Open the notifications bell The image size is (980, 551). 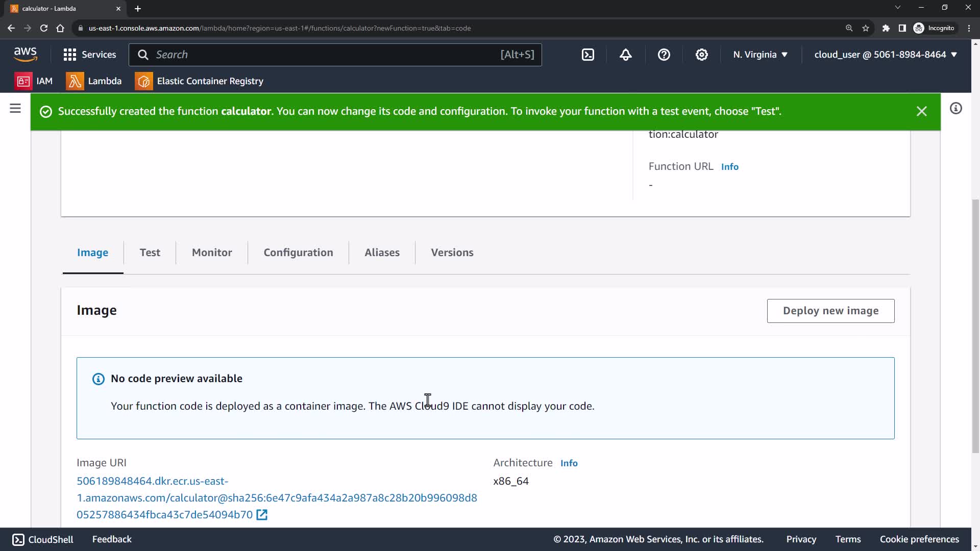tap(626, 55)
